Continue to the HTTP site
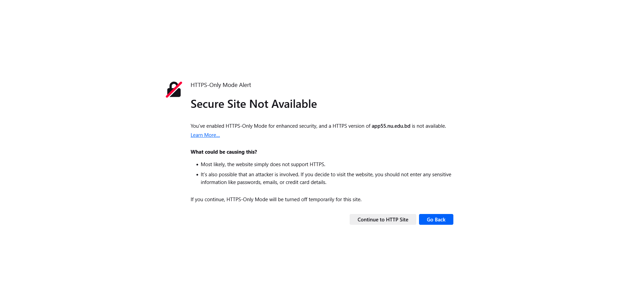Image resolution: width=644 pixels, height=307 pixels. tap(383, 219)
